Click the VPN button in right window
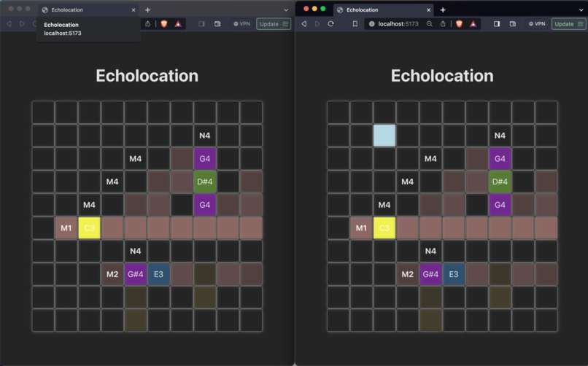Viewport: 588px width, 366px height. [537, 24]
